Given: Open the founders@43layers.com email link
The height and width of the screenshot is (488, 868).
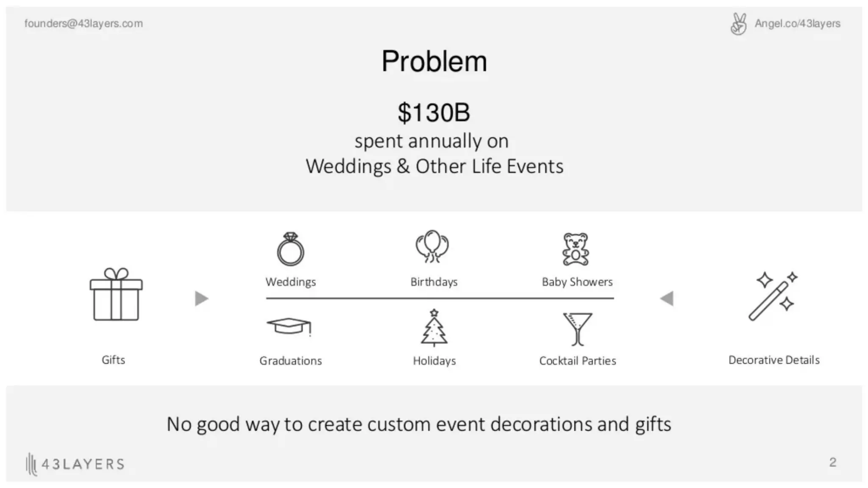Looking at the screenshot, I should pyautogui.click(x=83, y=23).
